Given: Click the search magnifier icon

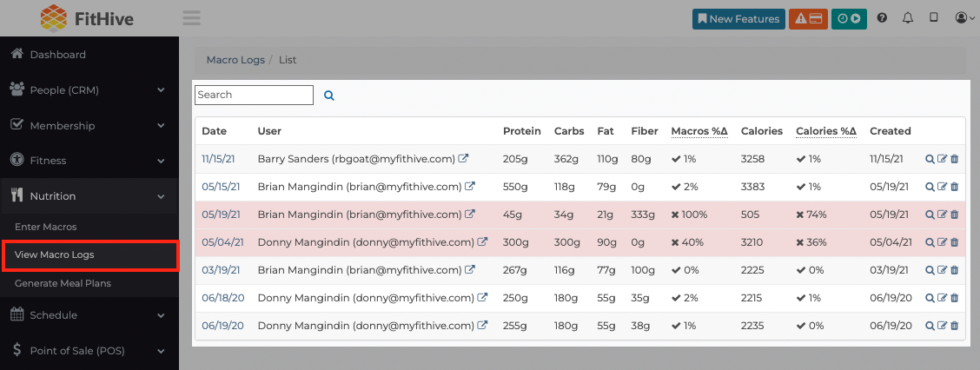Looking at the screenshot, I should 328,96.
